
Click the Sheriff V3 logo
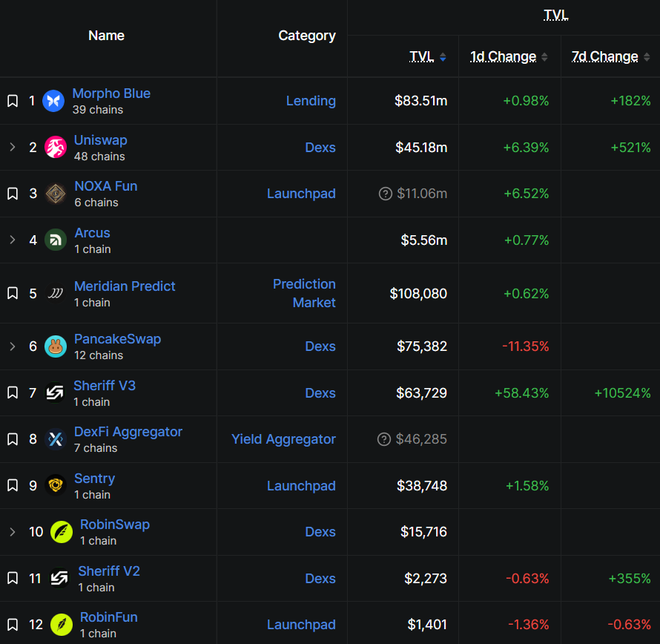pyautogui.click(x=55, y=393)
